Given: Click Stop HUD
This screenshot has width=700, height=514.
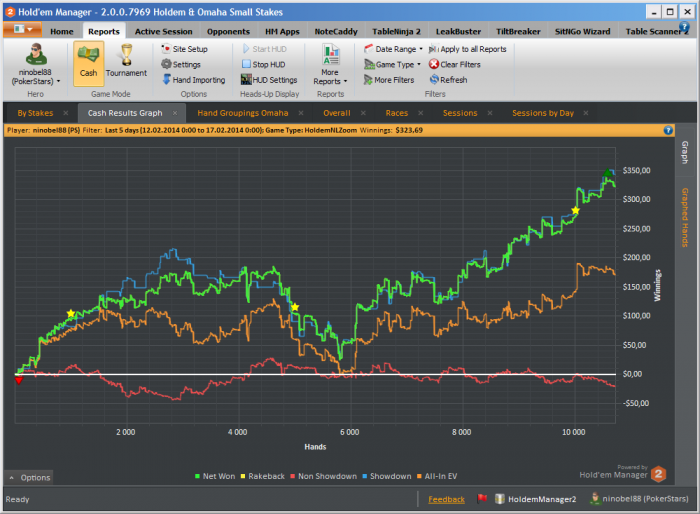Looking at the screenshot, I should (x=263, y=64).
